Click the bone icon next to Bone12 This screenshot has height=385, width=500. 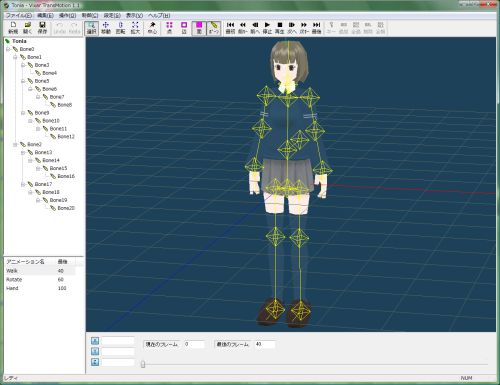coord(53,136)
